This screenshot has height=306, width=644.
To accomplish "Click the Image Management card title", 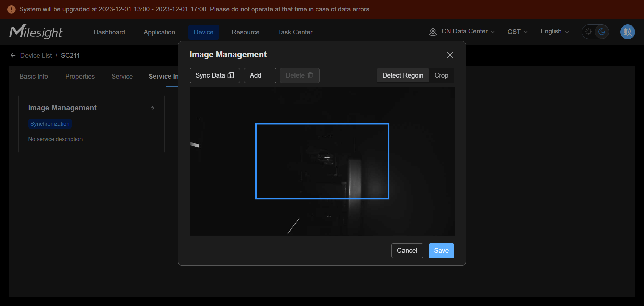I will coord(62,108).
